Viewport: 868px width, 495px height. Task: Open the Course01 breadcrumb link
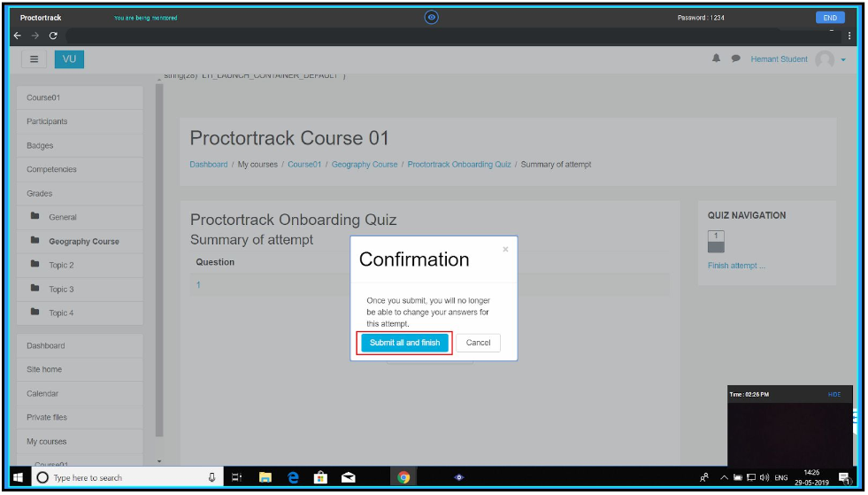click(x=304, y=165)
